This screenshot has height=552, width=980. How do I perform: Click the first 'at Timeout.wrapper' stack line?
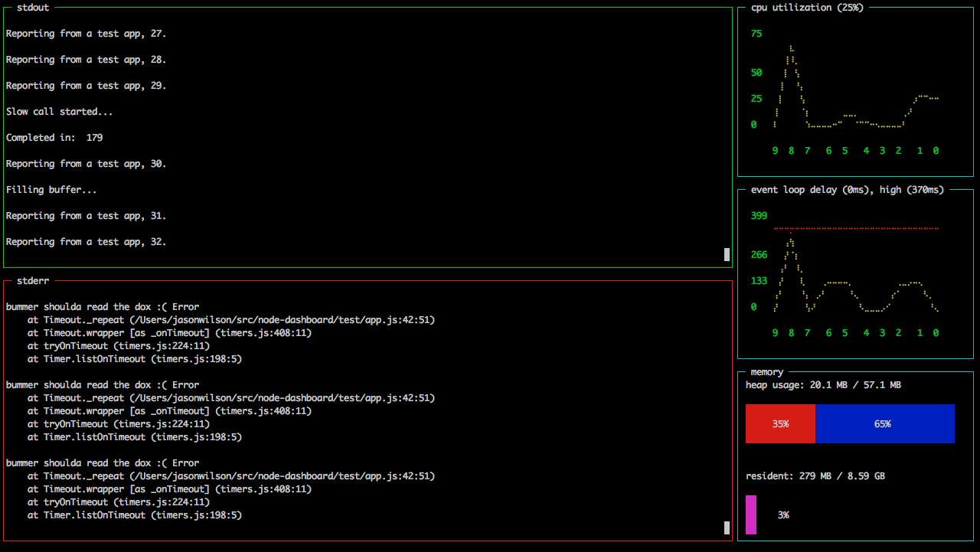(169, 333)
